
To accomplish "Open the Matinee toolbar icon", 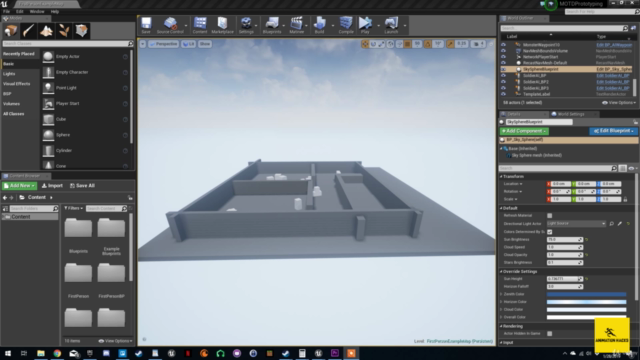I will click(x=297, y=25).
